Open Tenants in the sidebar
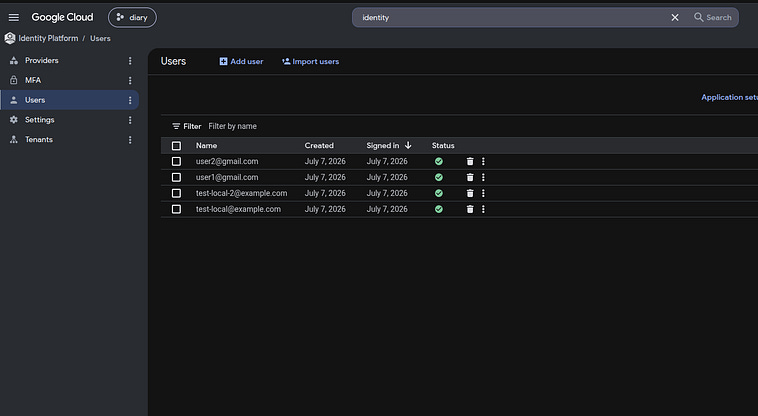 tap(39, 140)
